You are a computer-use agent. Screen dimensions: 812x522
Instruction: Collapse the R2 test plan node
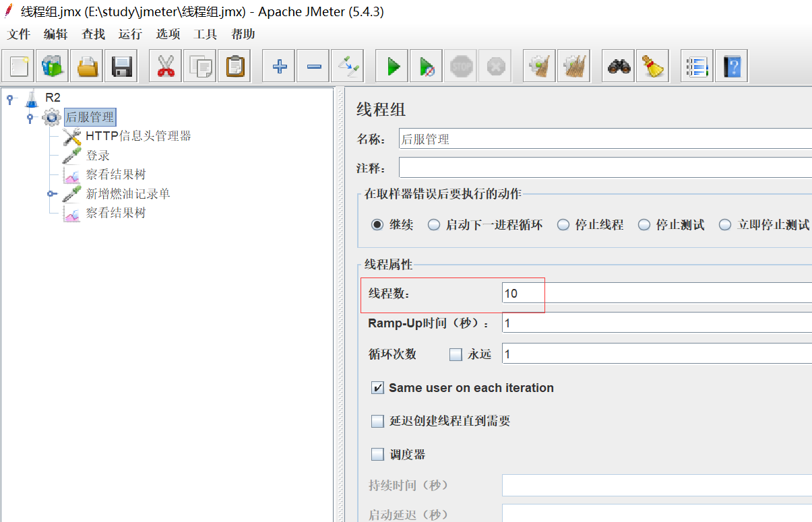click(9, 99)
